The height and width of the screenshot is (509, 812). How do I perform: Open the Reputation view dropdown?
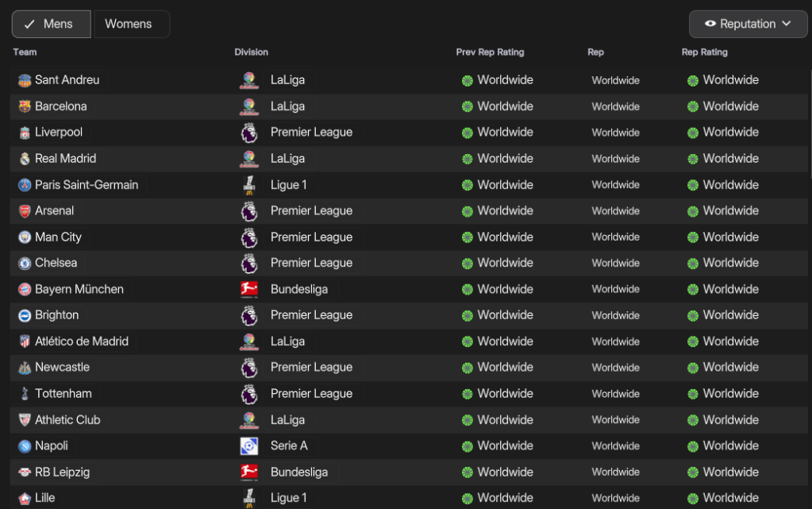pos(748,24)
